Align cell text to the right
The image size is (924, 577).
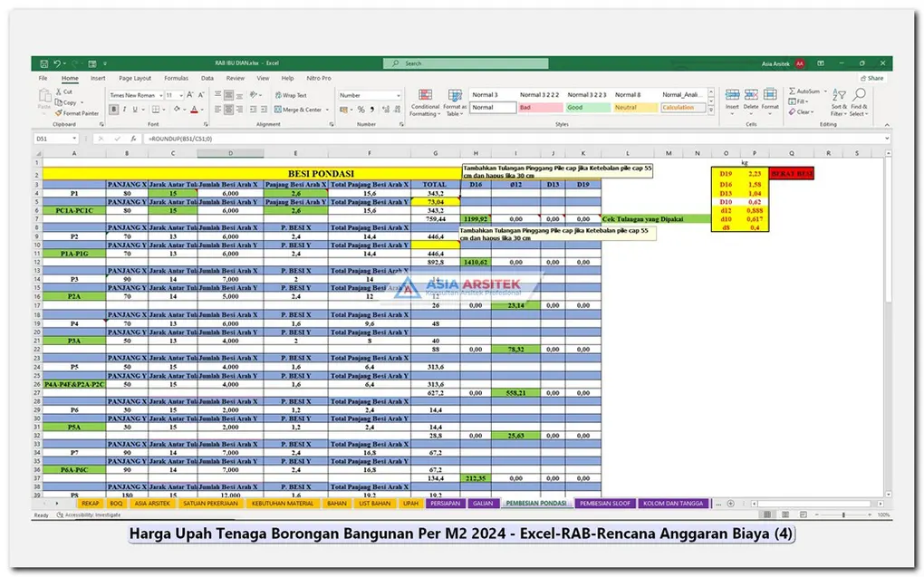[239, 110]
